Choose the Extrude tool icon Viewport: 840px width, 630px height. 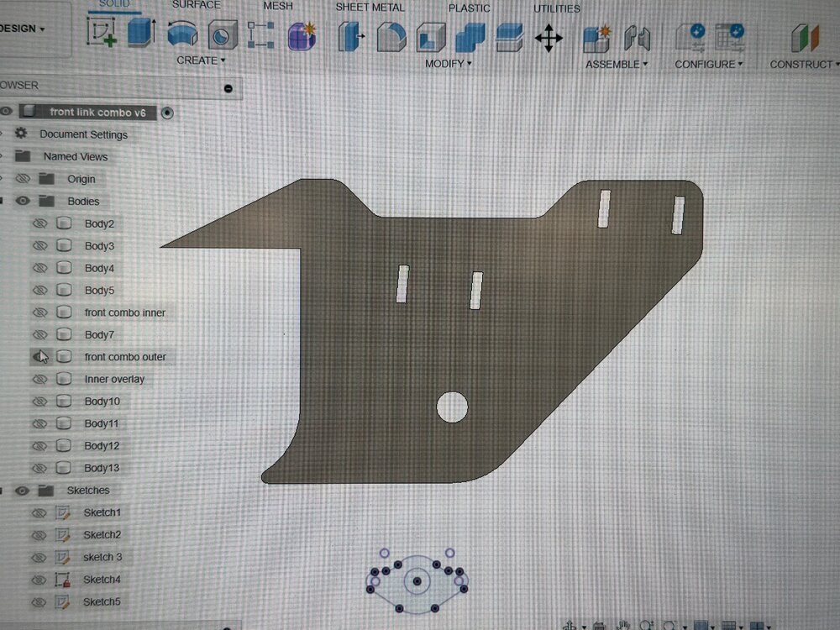(142, 32)
